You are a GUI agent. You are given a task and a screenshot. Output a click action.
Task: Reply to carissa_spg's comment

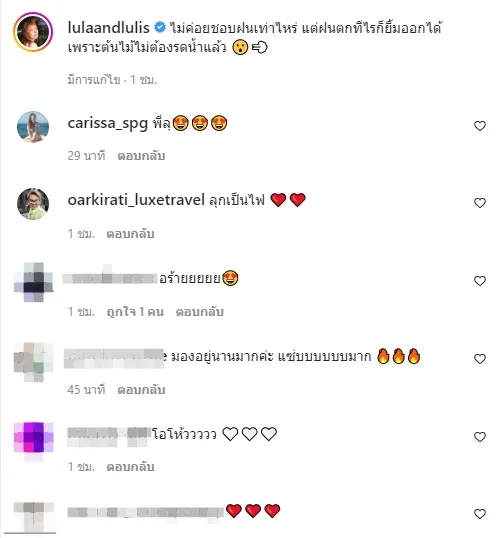click(141, 156)
